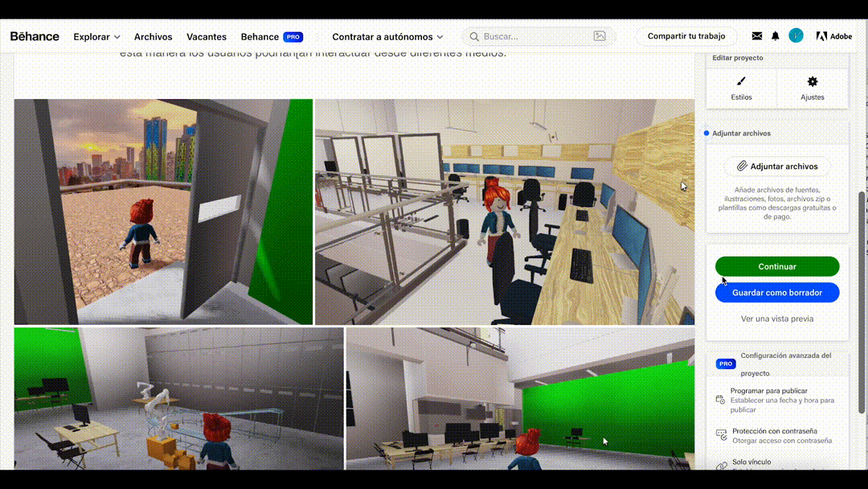The width and height of the screenshot is (868, 489).
Task: Click Compartir tu trabajo button
Action: [x=686, y=36]
